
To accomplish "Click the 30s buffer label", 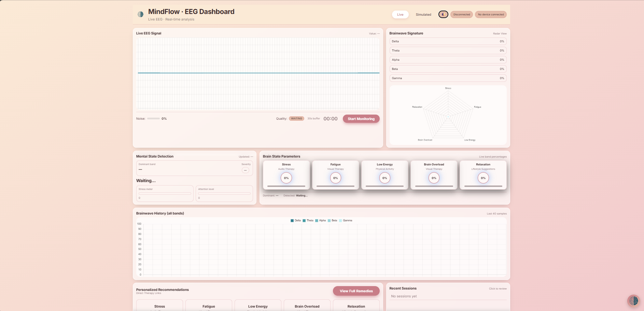I will [313, 119].
